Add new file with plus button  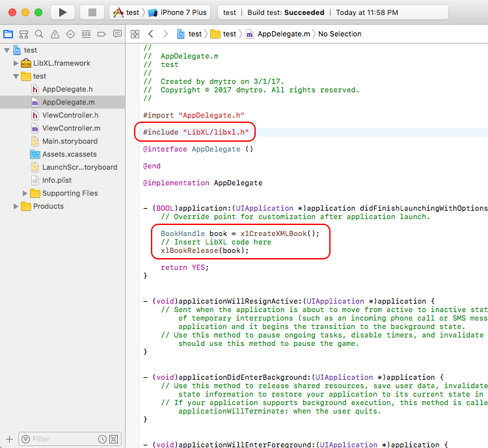click(9, 439)
